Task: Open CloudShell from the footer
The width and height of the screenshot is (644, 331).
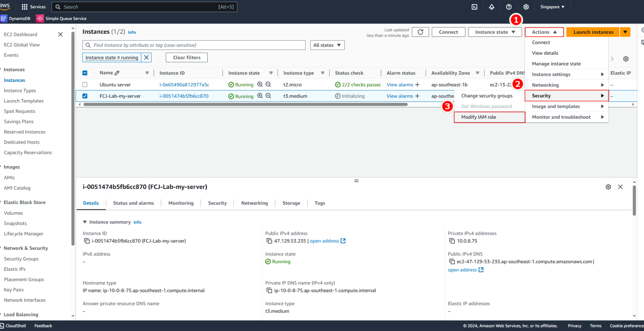Action: (x=13, y=326)
